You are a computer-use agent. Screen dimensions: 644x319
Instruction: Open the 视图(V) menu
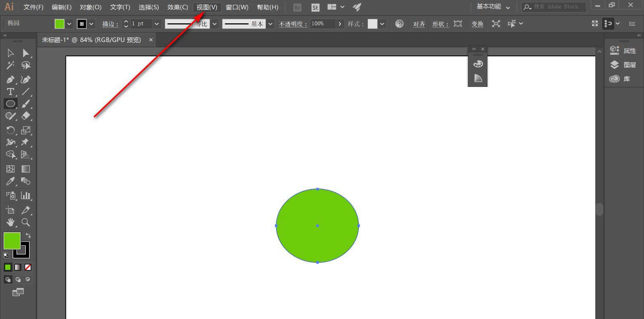click(206, 7)
